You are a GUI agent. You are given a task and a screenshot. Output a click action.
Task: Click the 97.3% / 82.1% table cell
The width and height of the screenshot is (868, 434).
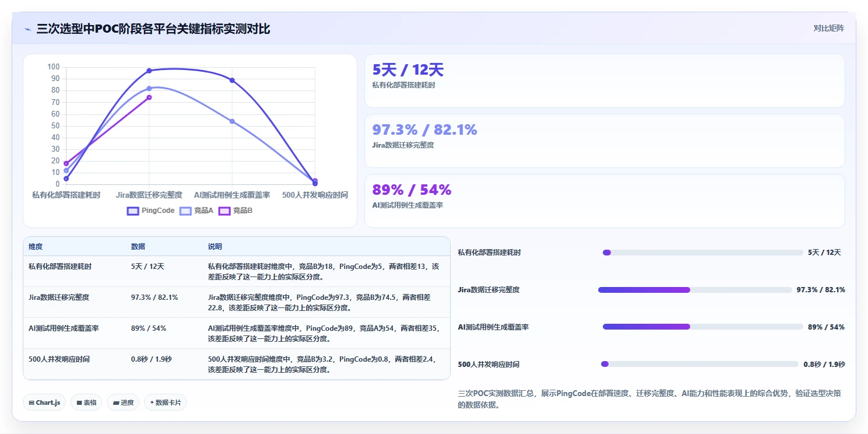(154, 297)
